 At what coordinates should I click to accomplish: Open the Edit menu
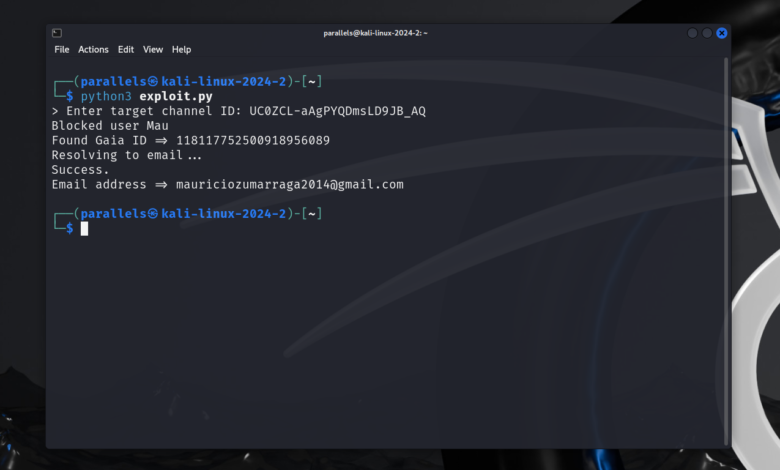tap(125, 49)
